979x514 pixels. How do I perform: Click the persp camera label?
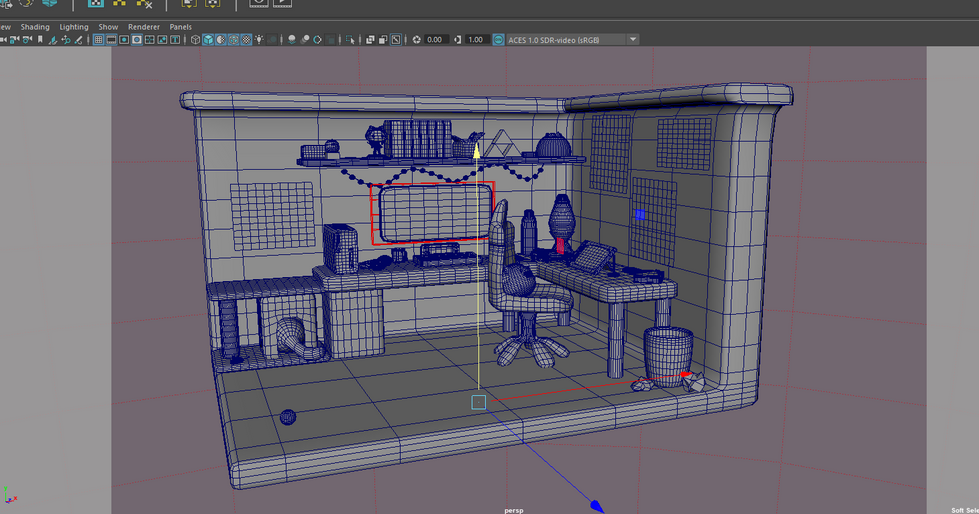click(x=514, y=510)
